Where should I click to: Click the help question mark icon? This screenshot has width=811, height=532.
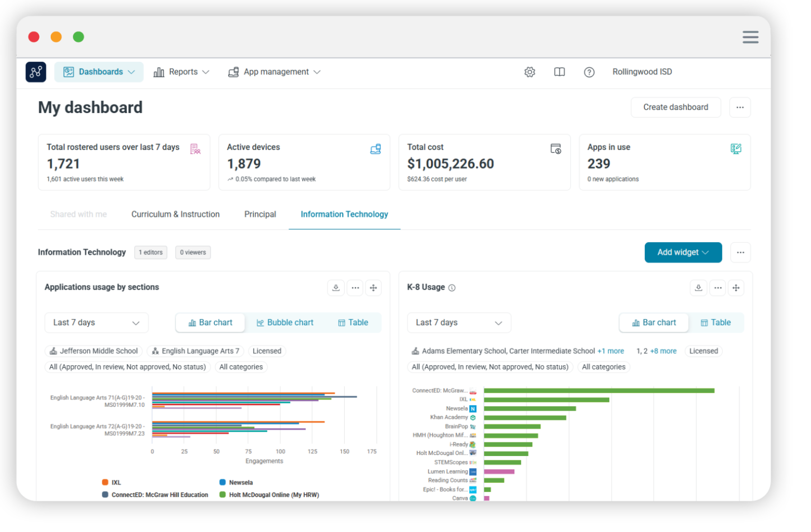tap(589, 72)
